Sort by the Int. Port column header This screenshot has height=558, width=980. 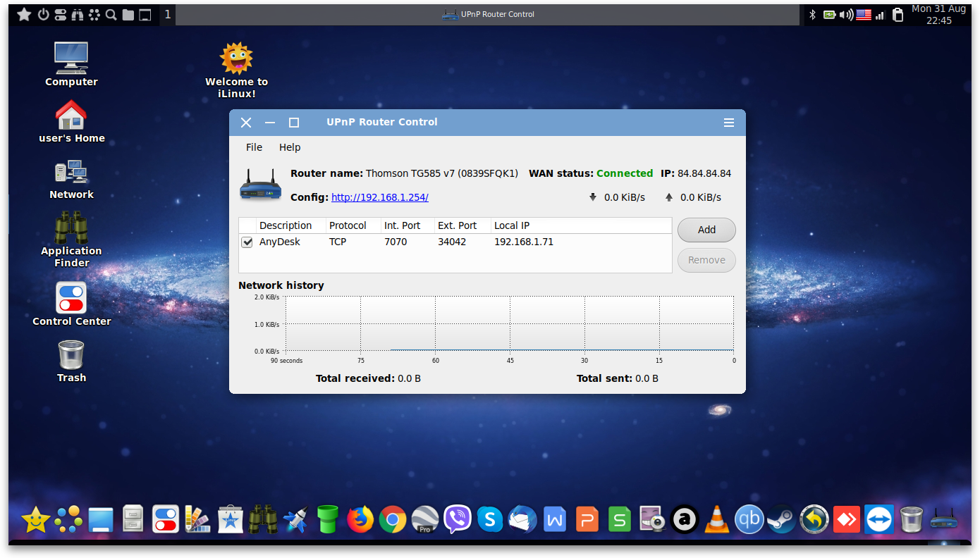[408, 225]
